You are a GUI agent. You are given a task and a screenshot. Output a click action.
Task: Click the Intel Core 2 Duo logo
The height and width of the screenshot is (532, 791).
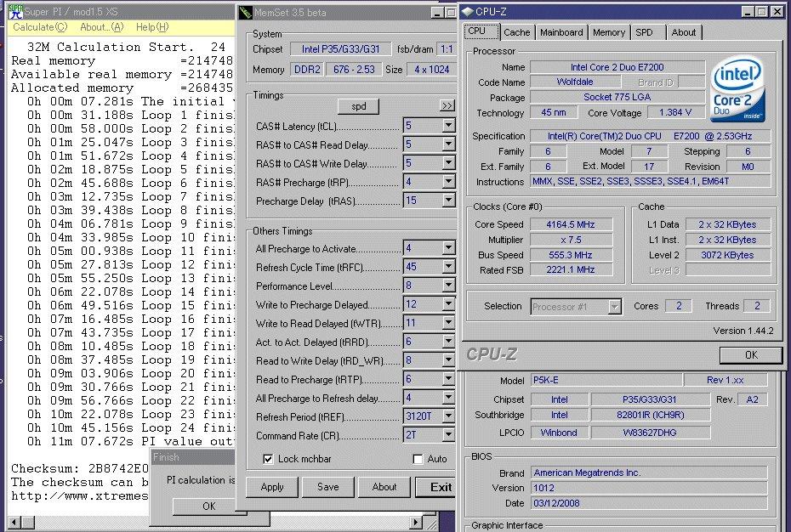[x=737, y=89]
